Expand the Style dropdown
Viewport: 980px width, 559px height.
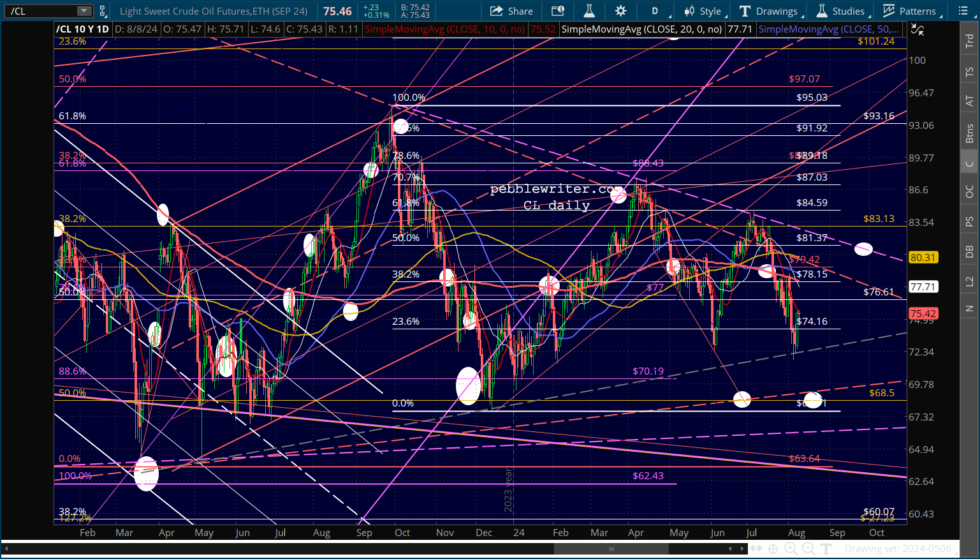point(704,11)
